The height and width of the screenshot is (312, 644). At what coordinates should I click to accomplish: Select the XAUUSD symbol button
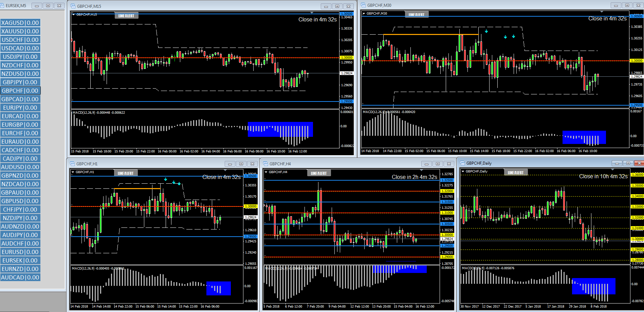(x=20, y=31)
